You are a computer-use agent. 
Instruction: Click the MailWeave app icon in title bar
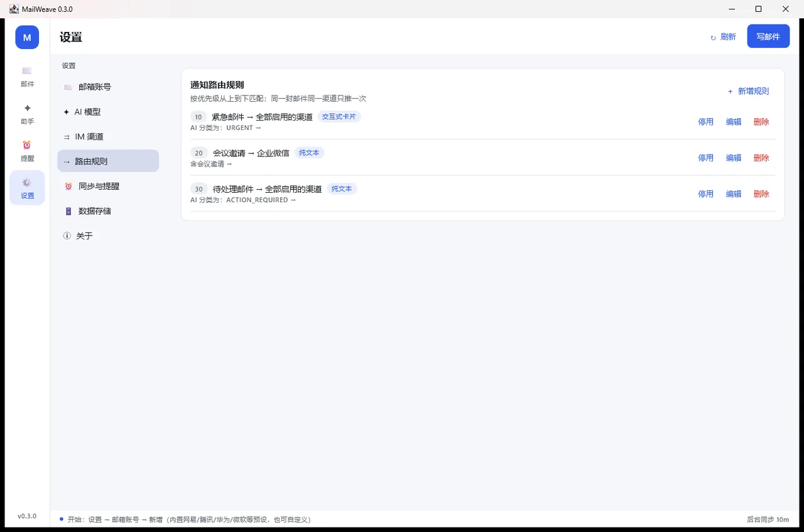click(14, 9)
